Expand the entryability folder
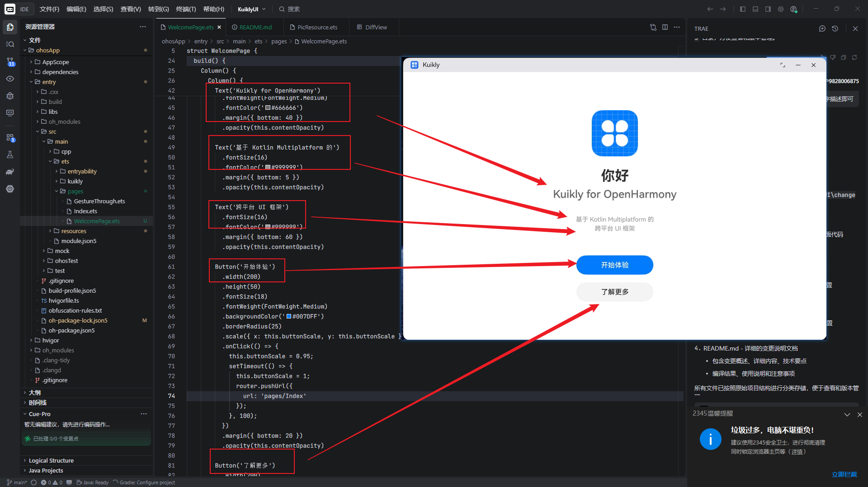This screenshot has width=868, height=487. pyautogui.click(x=57, y=171)
